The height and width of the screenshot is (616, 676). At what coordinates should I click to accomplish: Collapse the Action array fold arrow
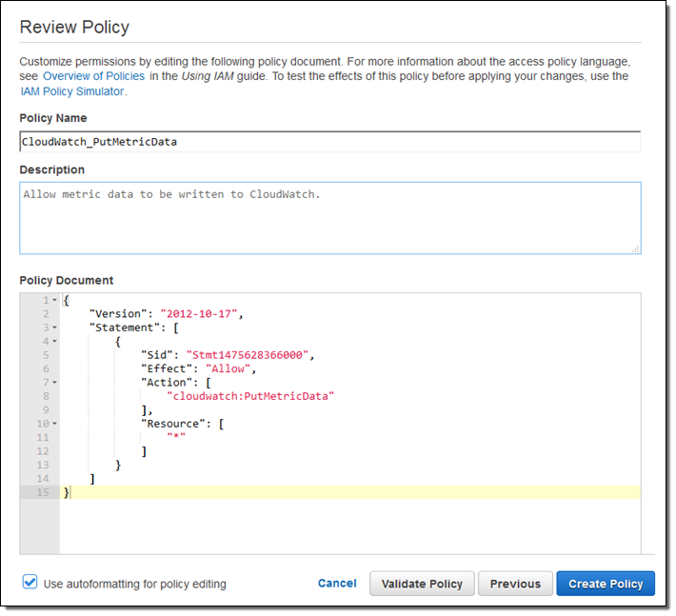point(54,382)
